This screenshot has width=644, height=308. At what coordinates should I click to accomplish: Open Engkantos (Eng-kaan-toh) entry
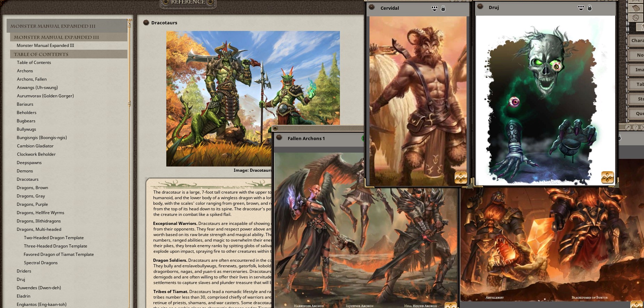[x=41, y=305]
